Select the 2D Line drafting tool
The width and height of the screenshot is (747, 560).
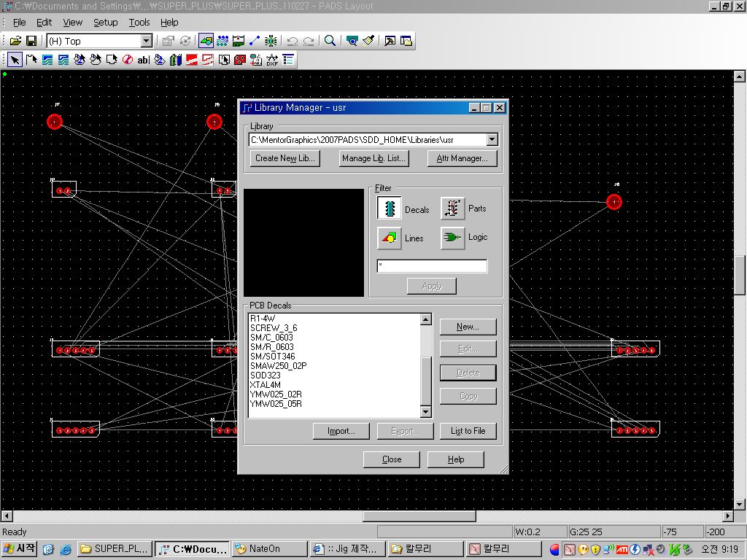pyautogui.click(x=31, y=60)
